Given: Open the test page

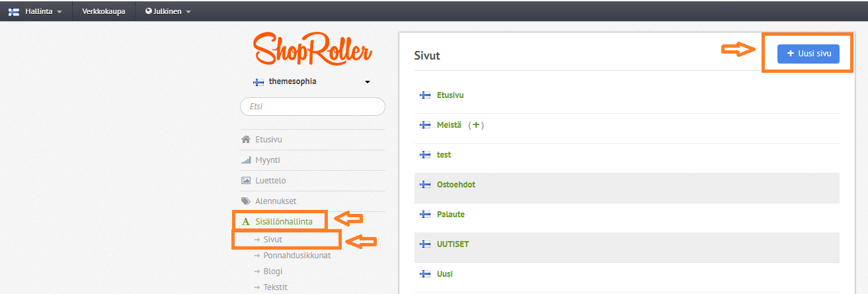Looking at the screenshot, I should click(444, 155).
